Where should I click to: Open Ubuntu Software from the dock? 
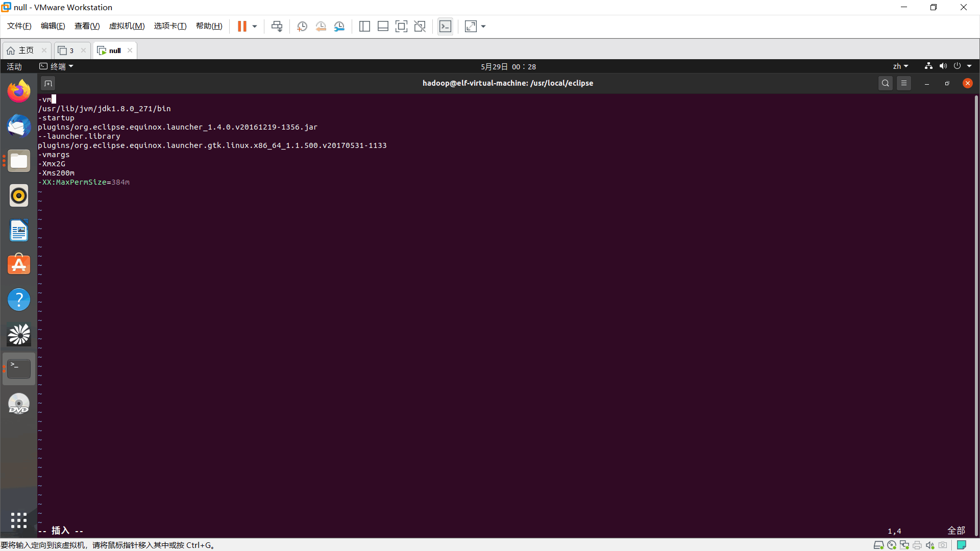tap(19, 265)
